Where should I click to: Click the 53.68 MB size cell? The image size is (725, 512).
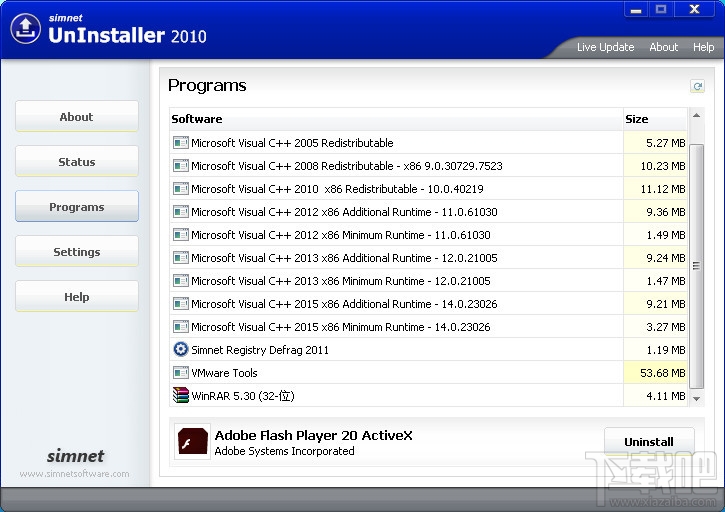[x=655, y=373]
